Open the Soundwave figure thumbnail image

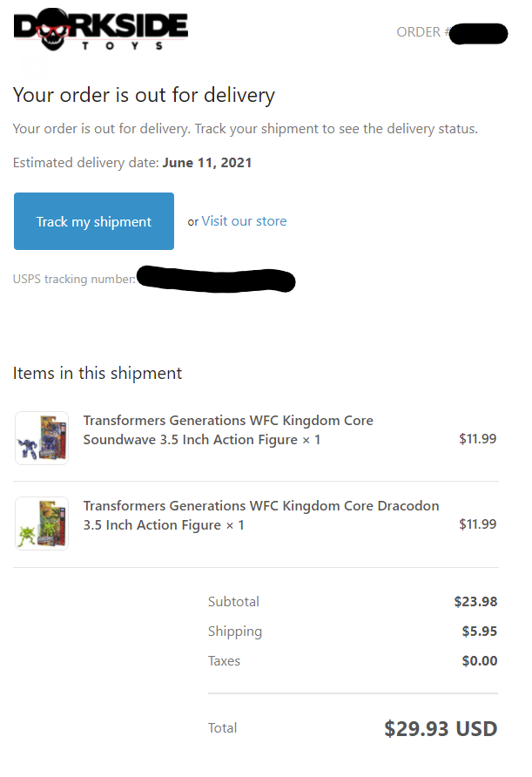(x=41, y=437)
